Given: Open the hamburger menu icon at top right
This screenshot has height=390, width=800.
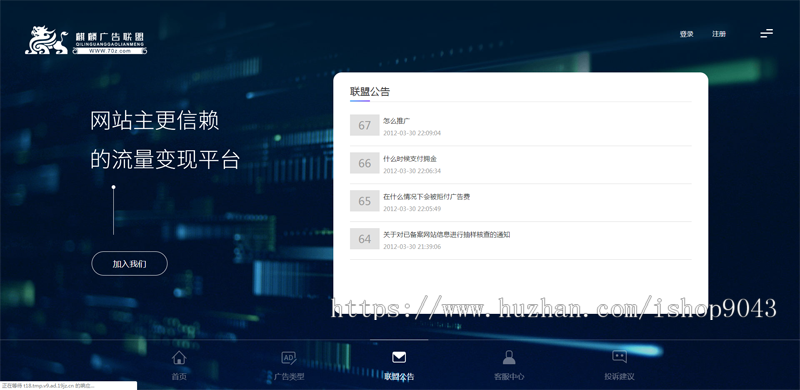Looking at the screenshot, I should (766, 34).
